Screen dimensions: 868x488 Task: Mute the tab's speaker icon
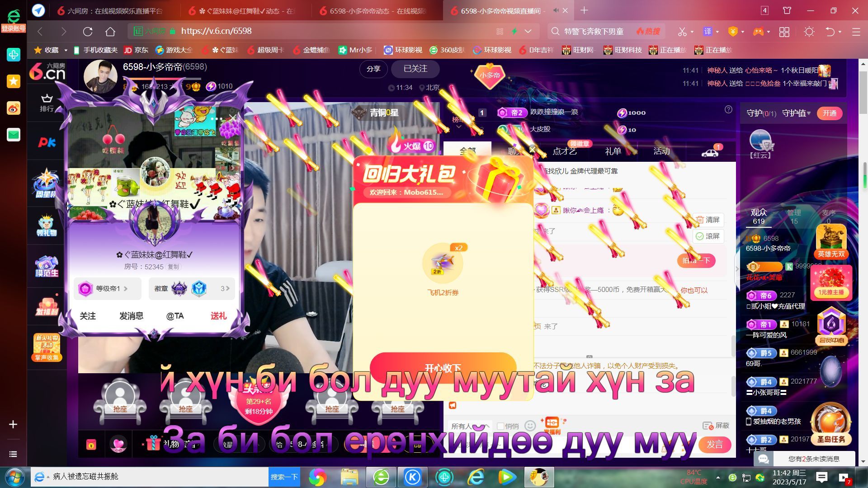point(556,10)
